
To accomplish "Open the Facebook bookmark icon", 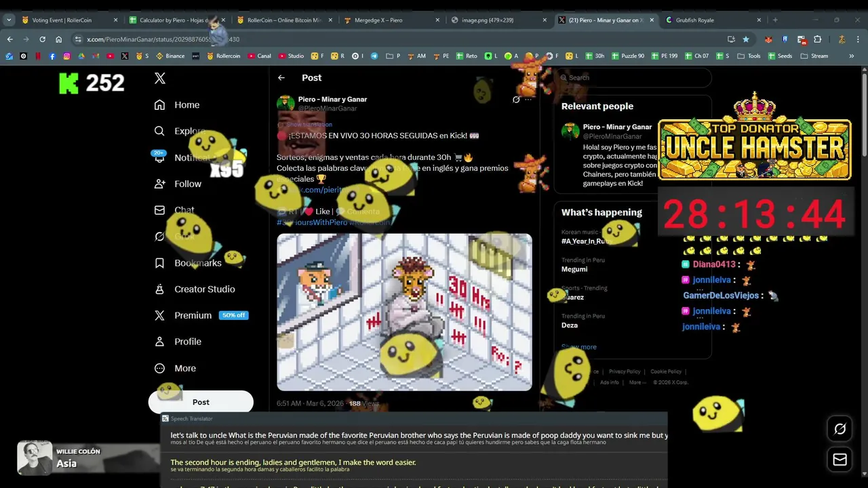I will (x=52, y=56).
